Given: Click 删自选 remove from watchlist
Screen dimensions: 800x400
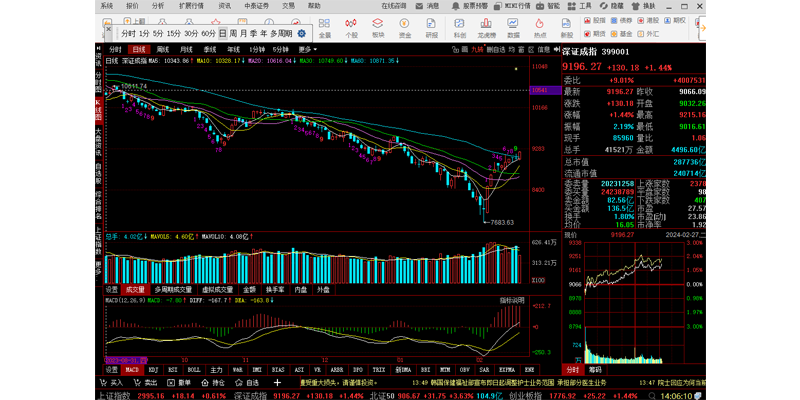Looking at the screenshot, I should point(495,49).
